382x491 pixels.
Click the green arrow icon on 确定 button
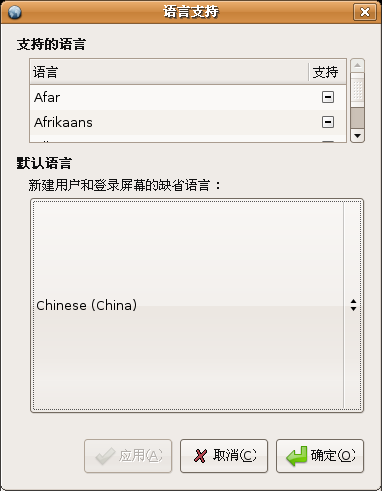pos(296,456)
